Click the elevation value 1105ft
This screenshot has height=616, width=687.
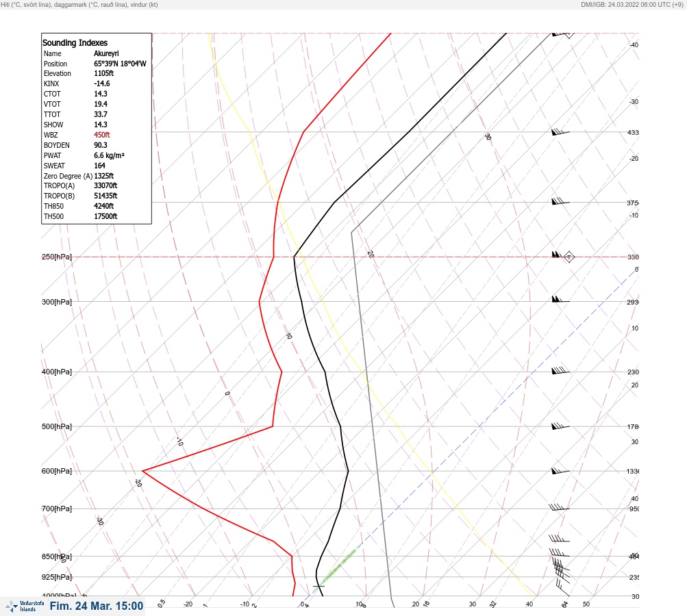pos(104,73)
